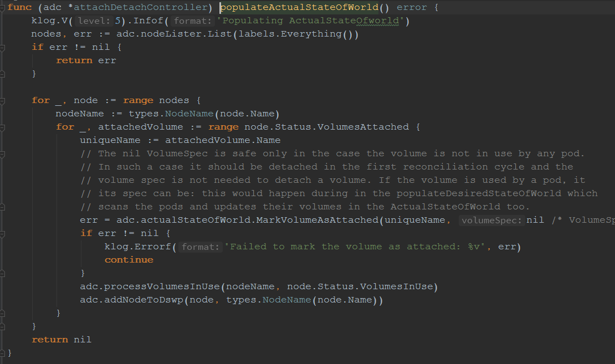Image resolution: width=615 pixels, height=364 pixels.
Task: Click comment line 'In such a case it should be detached'
Action: tap(327, 167)
